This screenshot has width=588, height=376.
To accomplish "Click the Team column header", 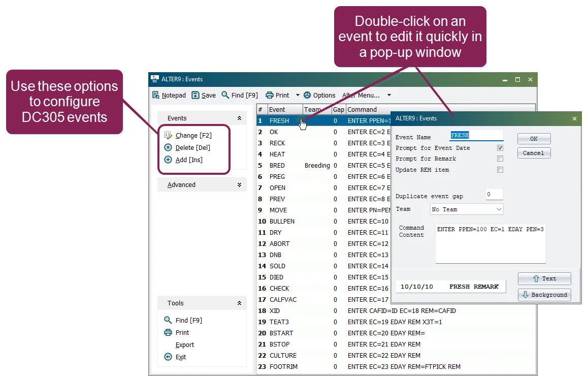I will tap(317, 109).
